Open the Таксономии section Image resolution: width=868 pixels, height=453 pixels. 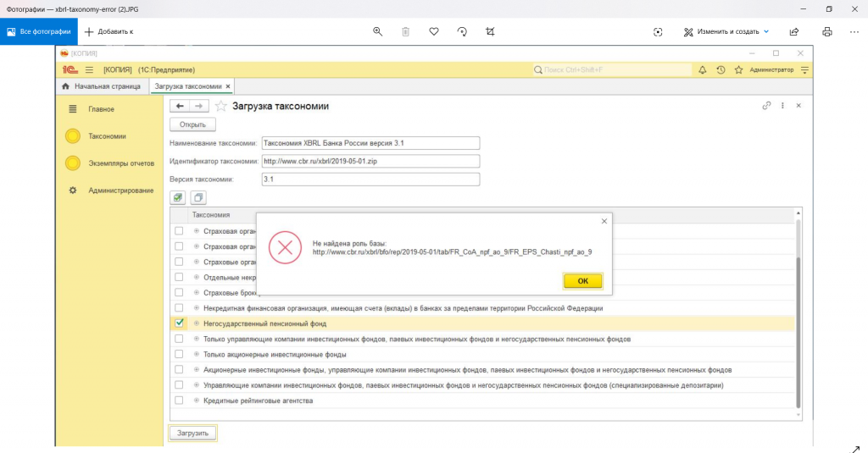click(x=107, y=136)
